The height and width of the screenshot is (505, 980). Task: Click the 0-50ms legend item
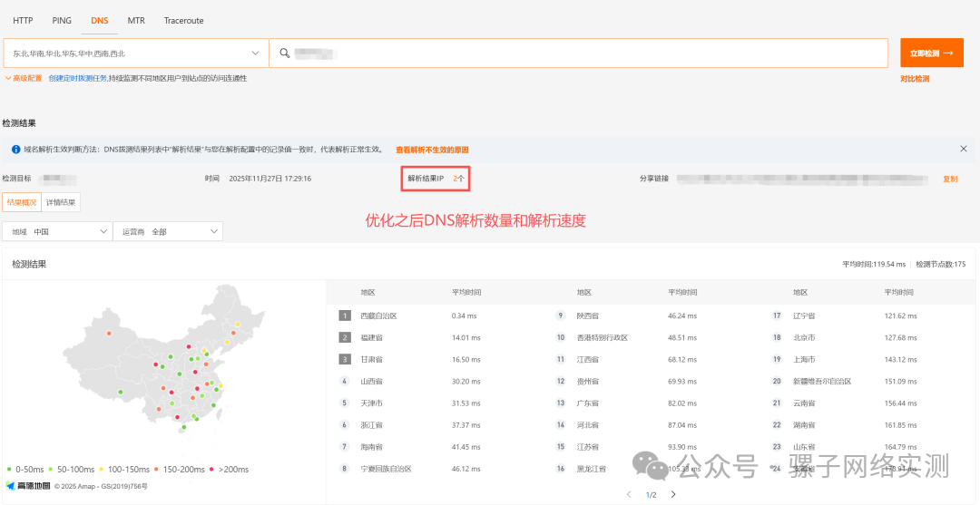coord(24,469)
